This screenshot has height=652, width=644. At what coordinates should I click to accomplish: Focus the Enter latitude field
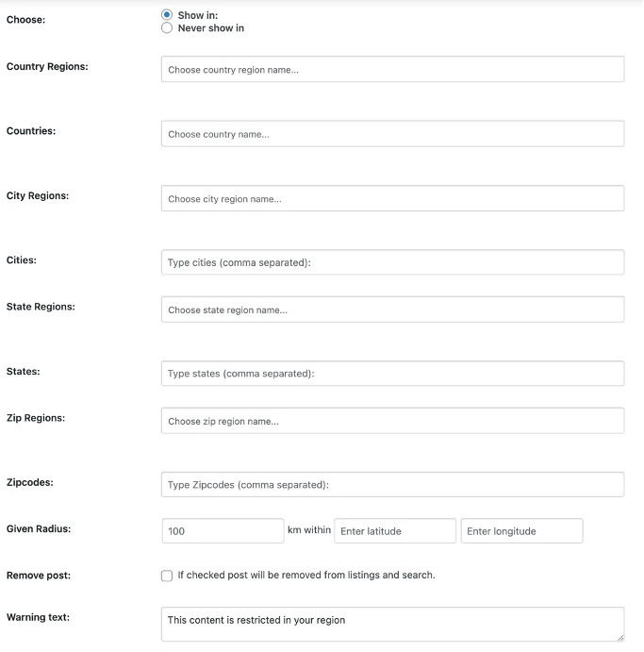(x=394, y=531)
